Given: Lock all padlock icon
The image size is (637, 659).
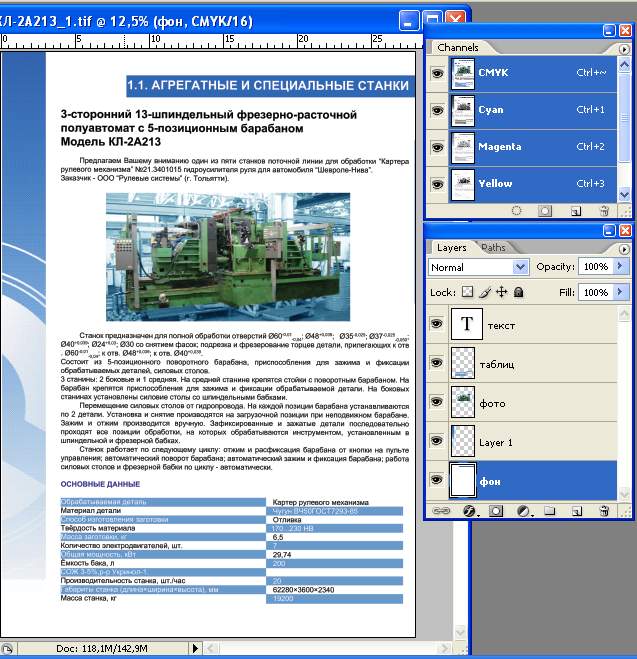Looking at the screenshot, I should click(x=519, y=292).
